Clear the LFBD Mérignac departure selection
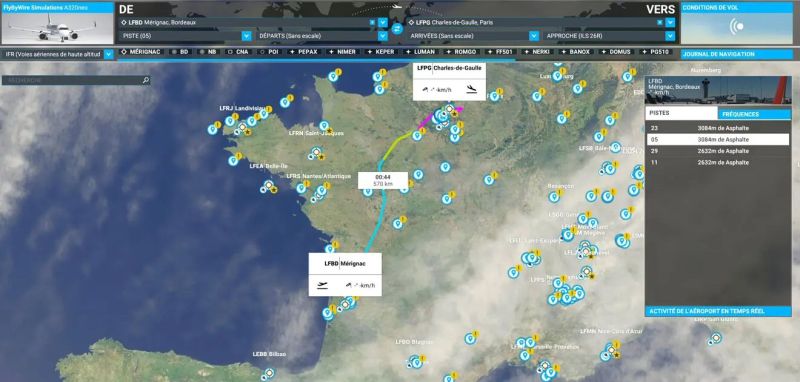The width and height of the screenshot is (800, 382). tap(372, 22)
